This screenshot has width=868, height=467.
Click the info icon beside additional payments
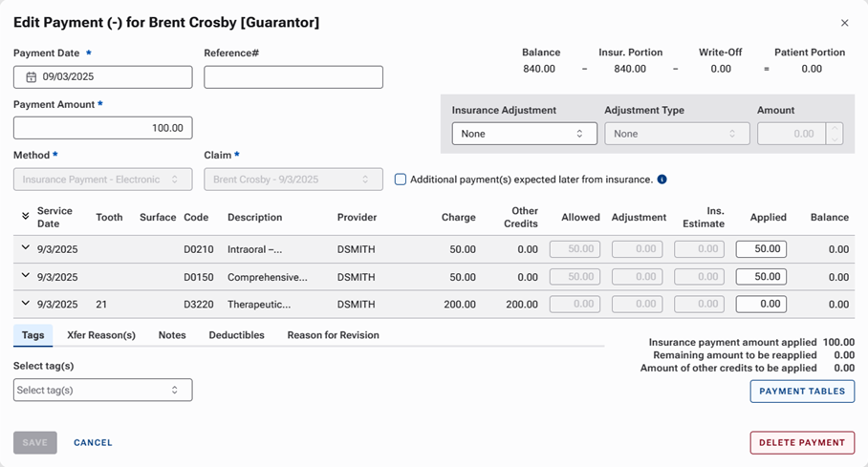pyautogui.click(x=662, y=180)
